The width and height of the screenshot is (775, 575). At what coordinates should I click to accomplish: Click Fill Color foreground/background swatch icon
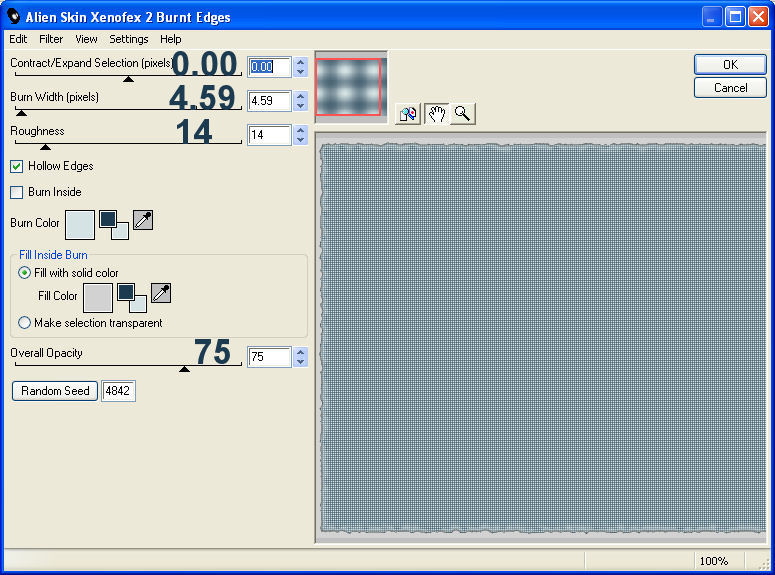132,298
